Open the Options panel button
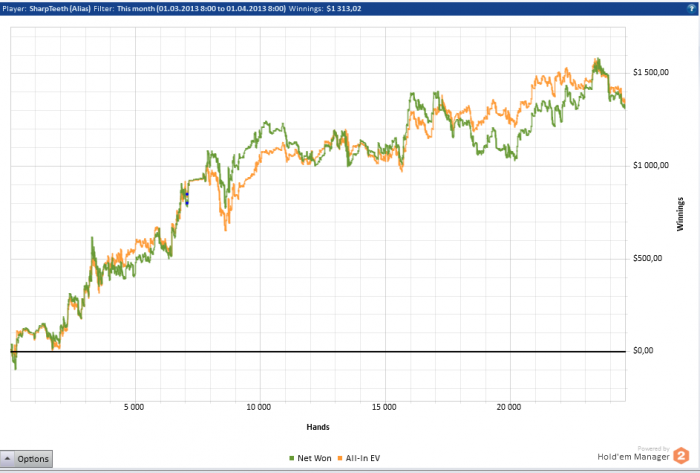The image size is (700, 473). tap(26, 459)
